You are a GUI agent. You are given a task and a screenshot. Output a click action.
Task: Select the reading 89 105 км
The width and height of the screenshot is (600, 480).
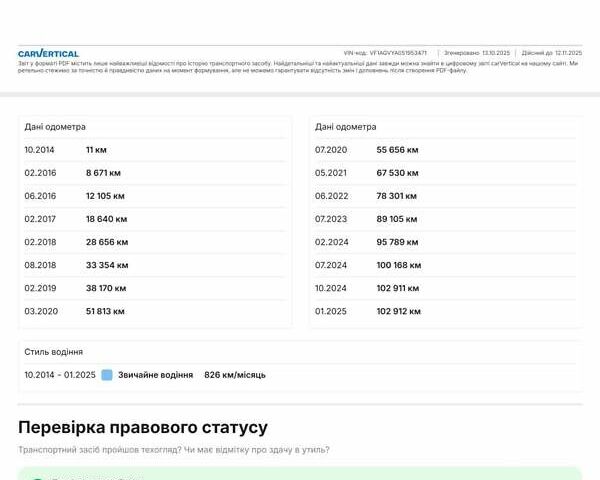(397, 219)
